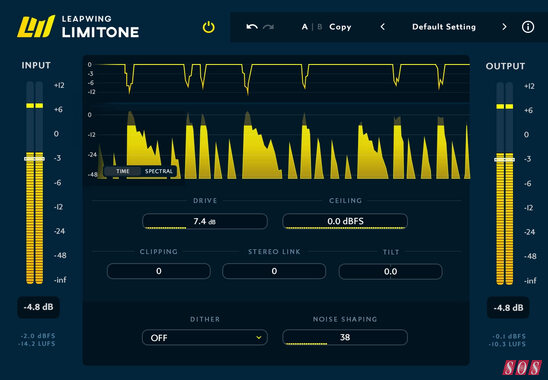Click the Leapwing logo icon
This screenshot has width=548, height=380.
tap(36, 26)
